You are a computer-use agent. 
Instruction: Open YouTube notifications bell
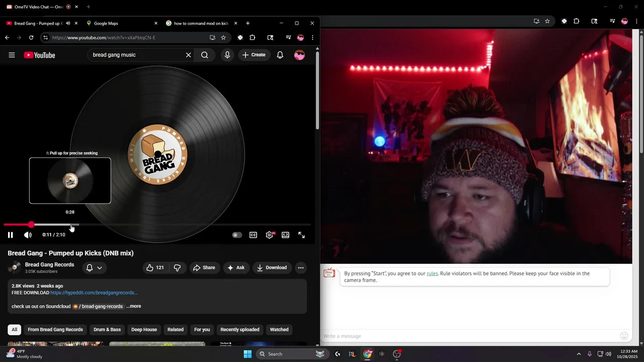pos(280,55)
